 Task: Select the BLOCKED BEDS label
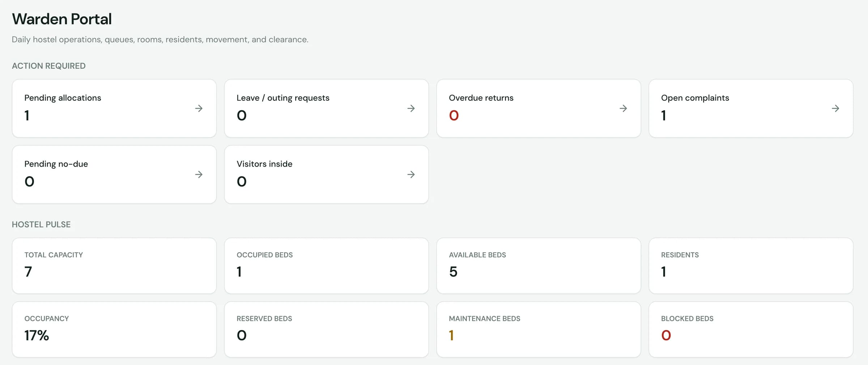(x=687, y=319)
